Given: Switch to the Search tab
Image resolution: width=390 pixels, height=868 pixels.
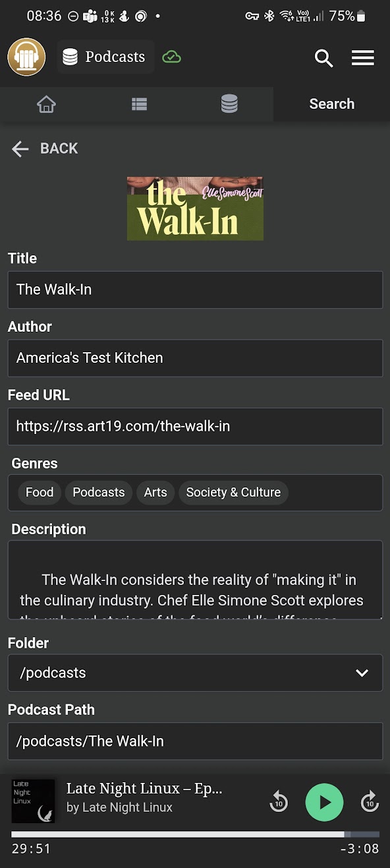Looking at the screenshot, I should point(331,104).
